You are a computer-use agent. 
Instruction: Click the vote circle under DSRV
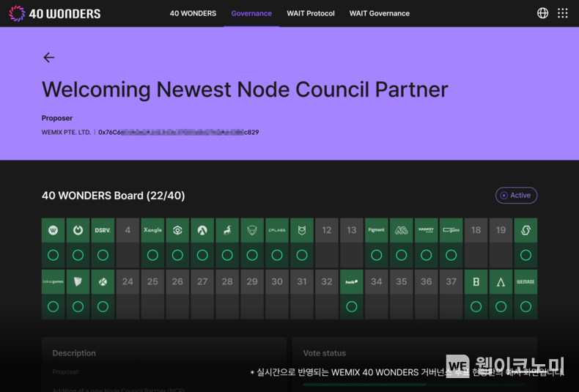point(103,255)
